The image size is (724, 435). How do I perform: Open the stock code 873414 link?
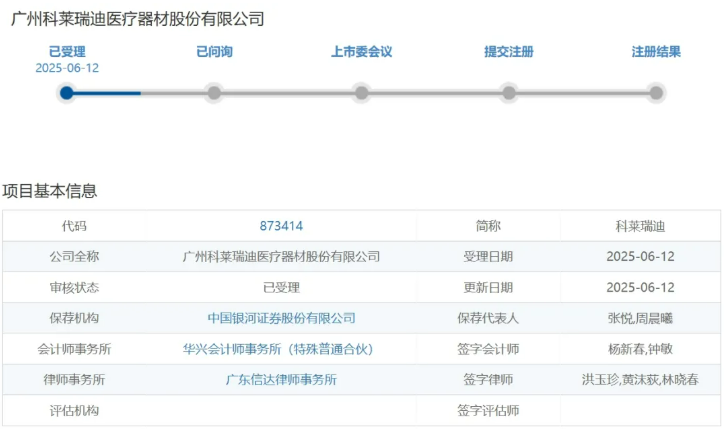[x=281, y=226]
